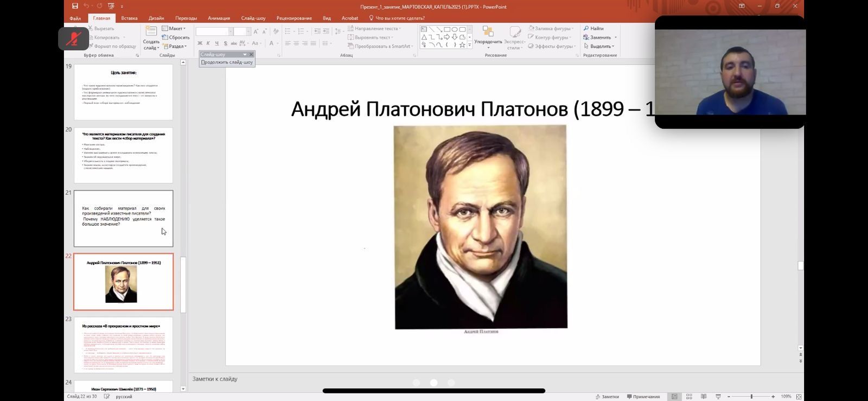Open the Выделить select dropdown
Screen dimensions: 868x401
click(x=599, y=46)
